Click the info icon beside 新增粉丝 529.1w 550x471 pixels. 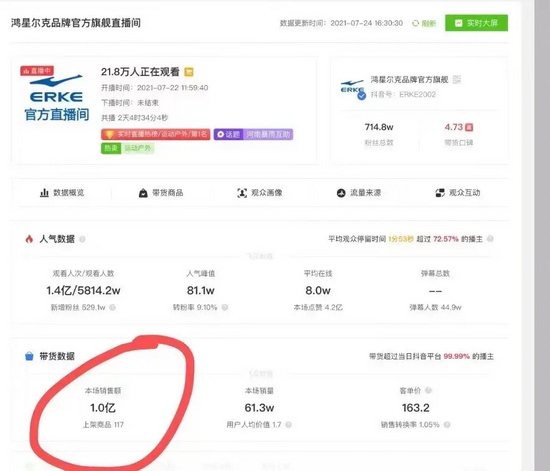click(112, 307)
